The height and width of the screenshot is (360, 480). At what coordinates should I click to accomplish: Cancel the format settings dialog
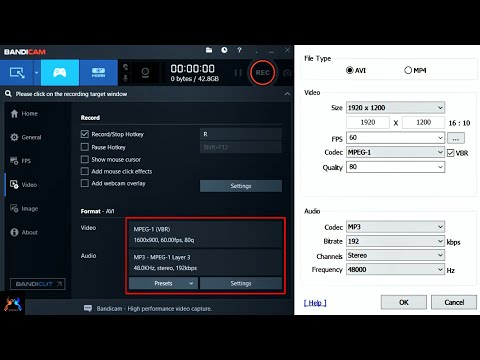(x=454, y=302)
